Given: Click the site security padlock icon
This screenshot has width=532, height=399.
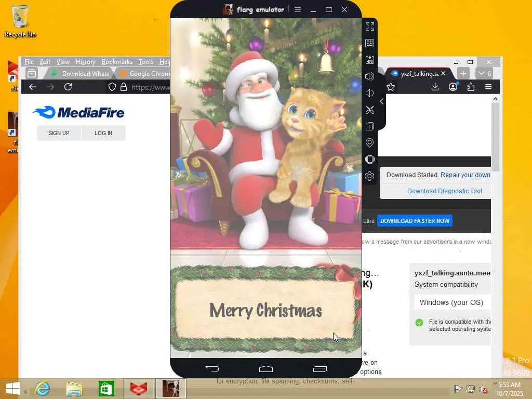Looking at the screenshot, I should coord(124,87).
